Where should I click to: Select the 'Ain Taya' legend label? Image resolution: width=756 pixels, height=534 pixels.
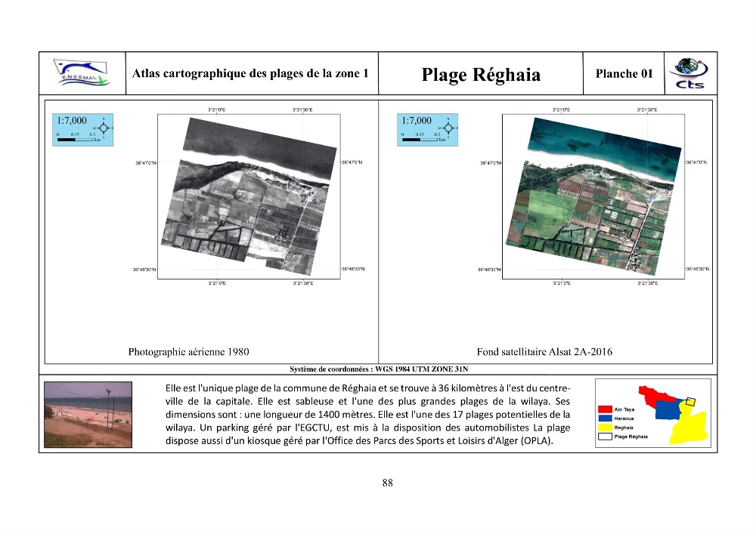coord(624,409)
